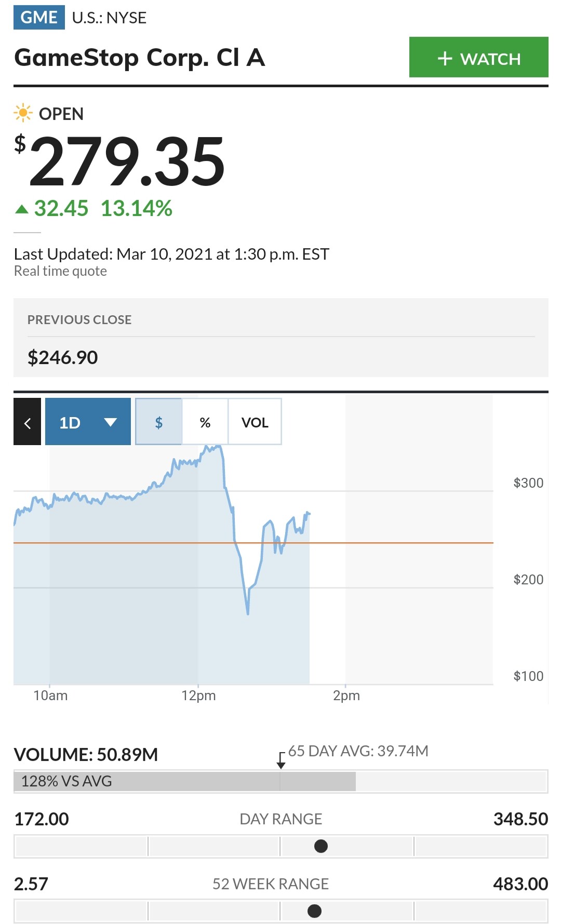Click the 65 day average arrow marker

281,761
